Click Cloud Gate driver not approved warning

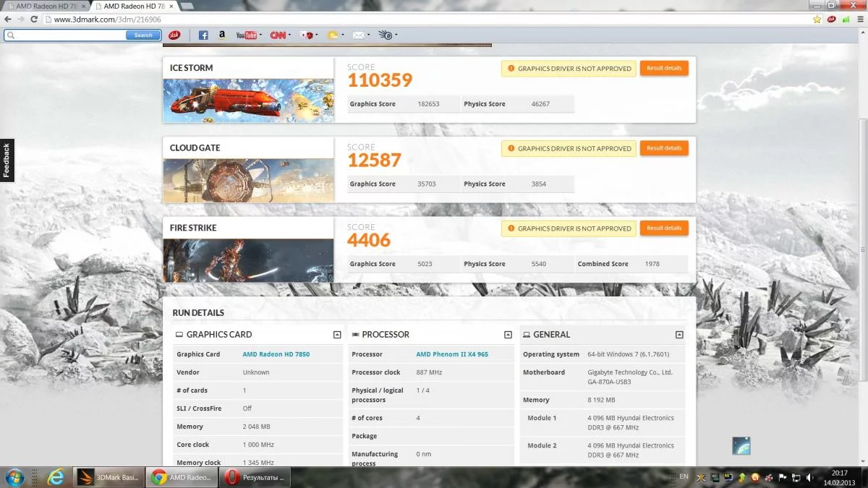tap(569, 148)
